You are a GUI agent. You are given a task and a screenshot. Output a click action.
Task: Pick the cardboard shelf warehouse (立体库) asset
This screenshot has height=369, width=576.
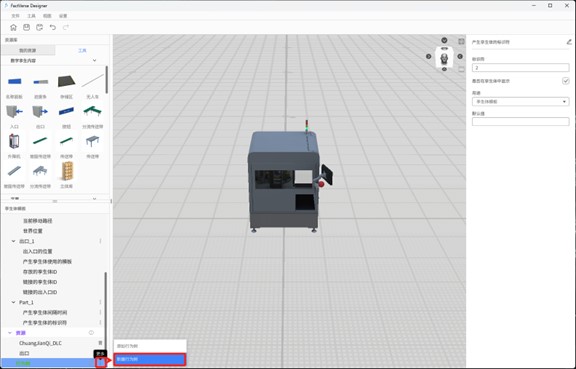(x=66, y=171)
